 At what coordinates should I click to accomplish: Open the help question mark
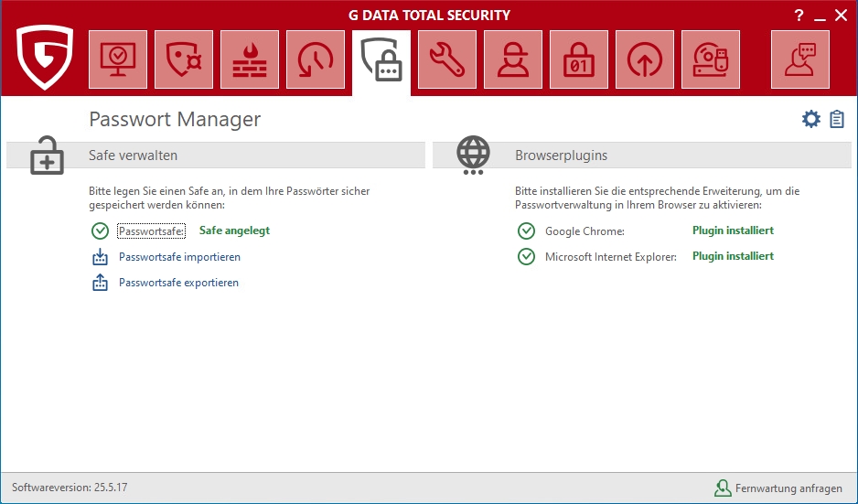pyautogui.click(x=799, y=15)
